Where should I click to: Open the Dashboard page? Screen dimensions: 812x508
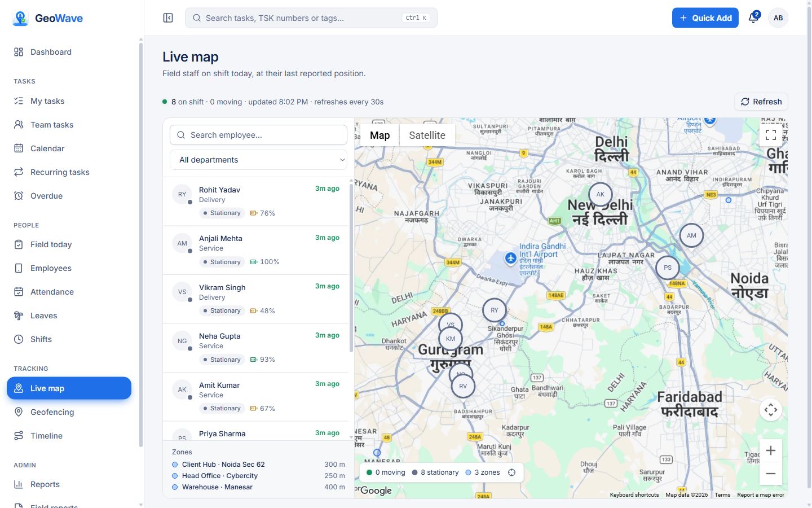pyautogui.click(x=69, y=52)
